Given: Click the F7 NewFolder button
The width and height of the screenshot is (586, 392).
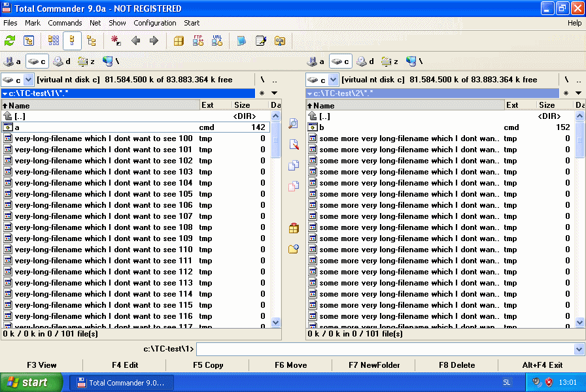Looking at the screenshot, I should pyautogui.click(x=374, y=365).
